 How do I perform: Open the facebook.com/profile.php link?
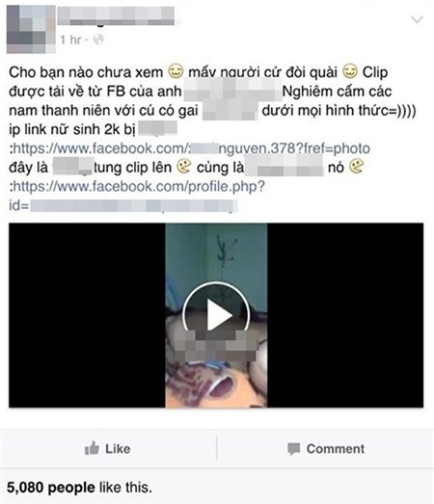pos(137,186)
